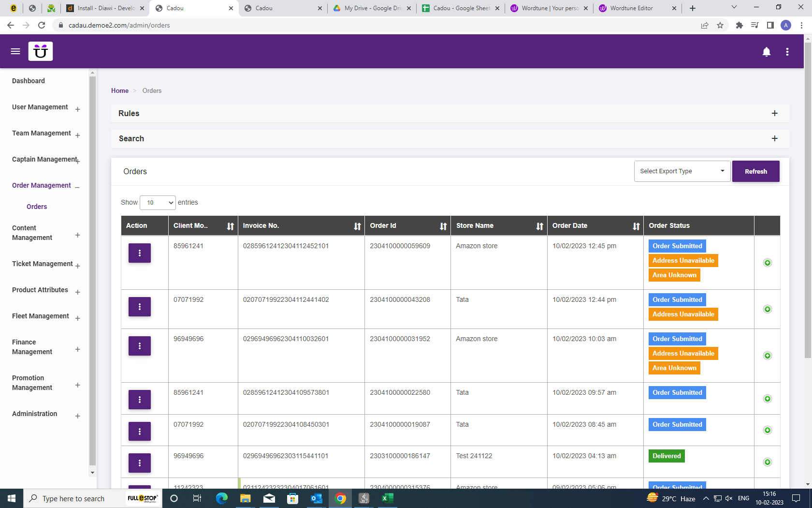The image size is (812, 508).
Task: Click Area Unknown badge for order 2304100000059609
Action: coord(674,275)
